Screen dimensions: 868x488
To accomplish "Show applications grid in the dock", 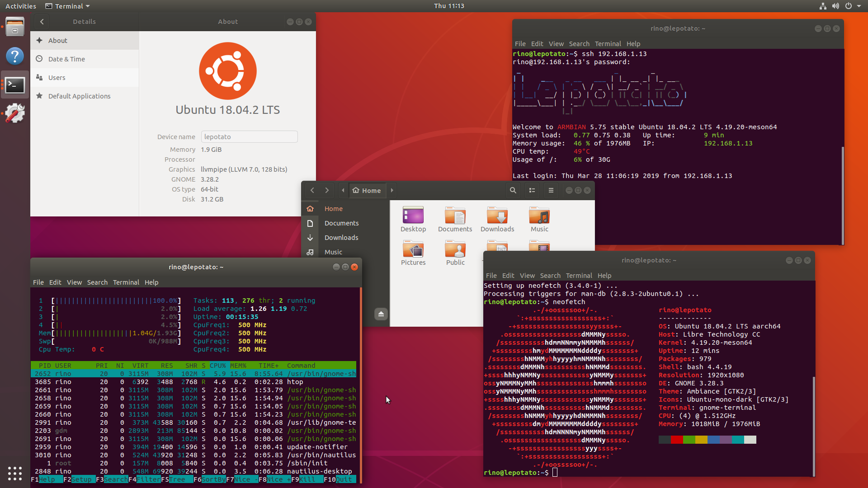I will (15, 473).
